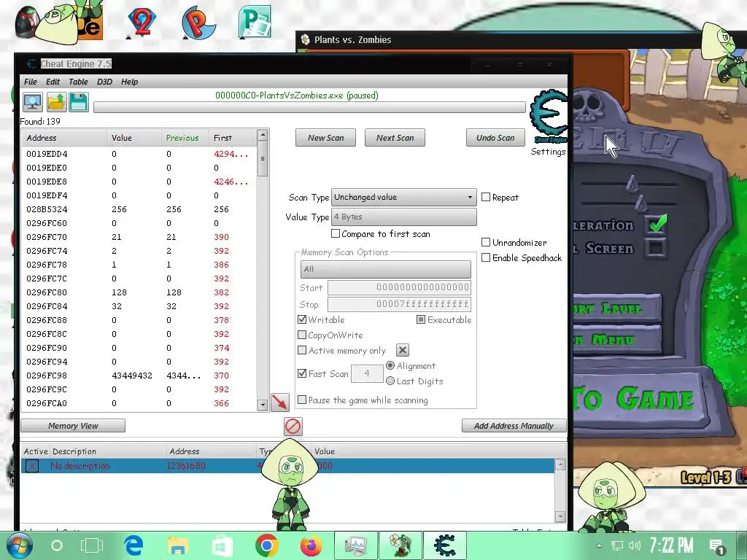Open Cortana circle on taskbar
Screen dimensions: 747x560
57,545
